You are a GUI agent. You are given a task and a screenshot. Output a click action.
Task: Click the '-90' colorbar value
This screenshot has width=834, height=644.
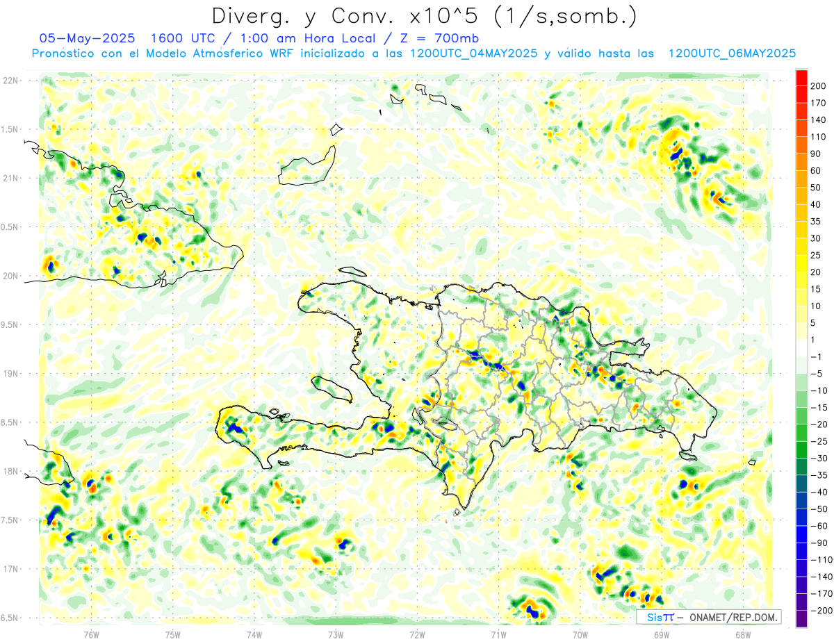click(819, 543)
